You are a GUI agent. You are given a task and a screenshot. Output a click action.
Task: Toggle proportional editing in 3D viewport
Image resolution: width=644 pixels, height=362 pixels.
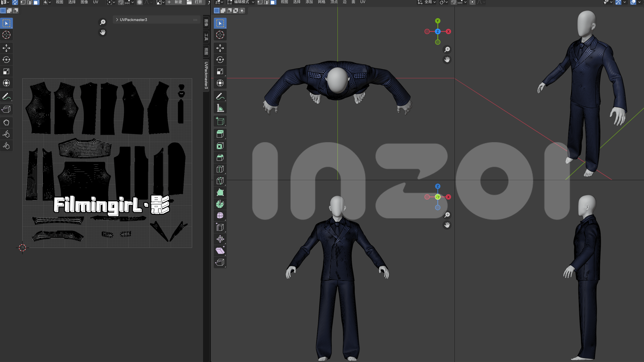[472, 2]
